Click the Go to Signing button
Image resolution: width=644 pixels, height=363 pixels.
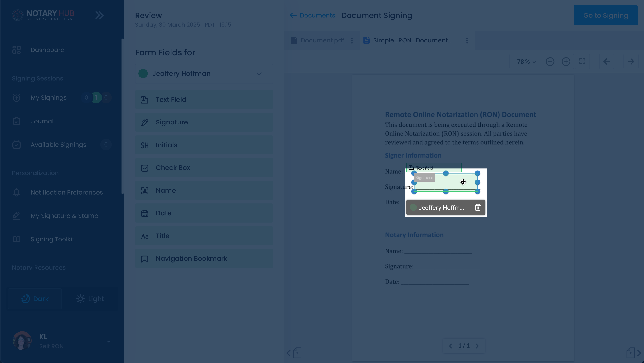click(606, 15)
